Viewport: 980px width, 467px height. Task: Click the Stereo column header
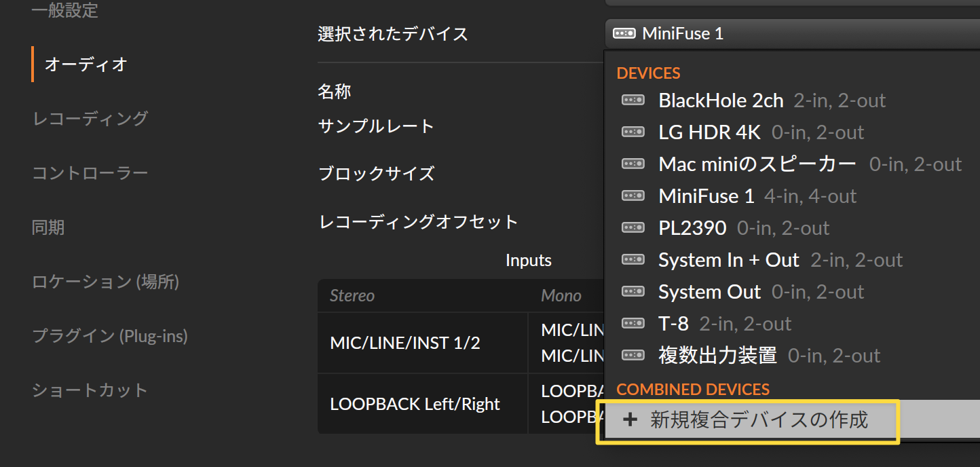pos(352,296)
